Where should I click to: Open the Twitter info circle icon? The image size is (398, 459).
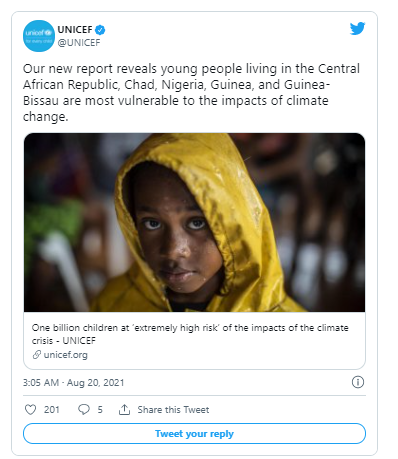tap(358, 382)
